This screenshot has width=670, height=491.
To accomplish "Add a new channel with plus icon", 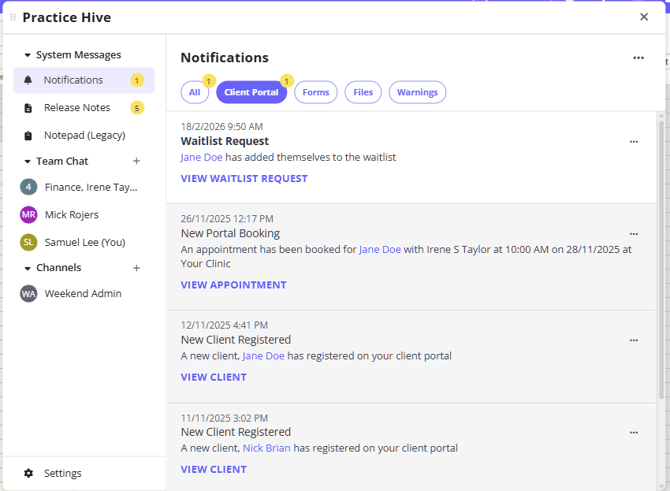I will pos(137,268).
